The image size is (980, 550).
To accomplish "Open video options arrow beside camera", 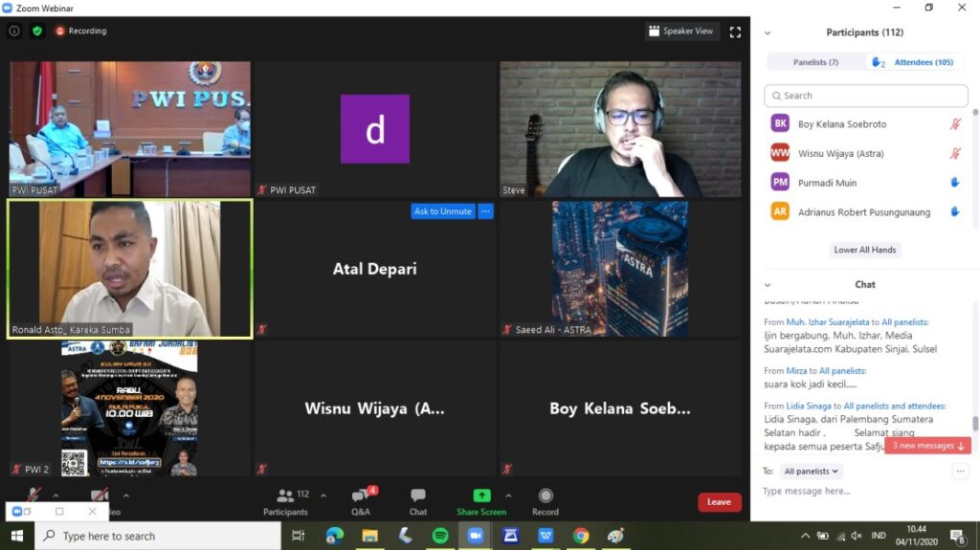I will coord(126,495).
